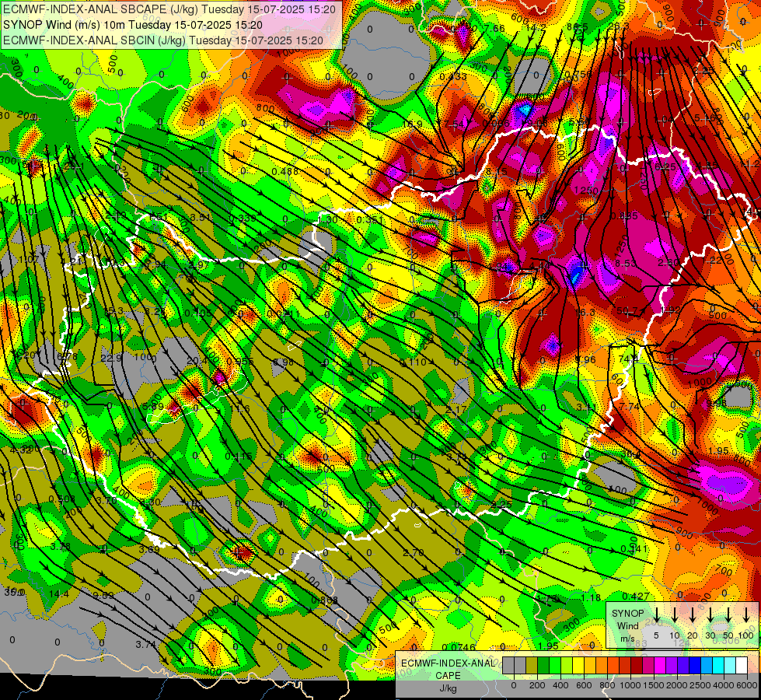The width and height of the screenshot is (761, 700).
Task: Click the map value '6.25'
Action: point(665,166)
